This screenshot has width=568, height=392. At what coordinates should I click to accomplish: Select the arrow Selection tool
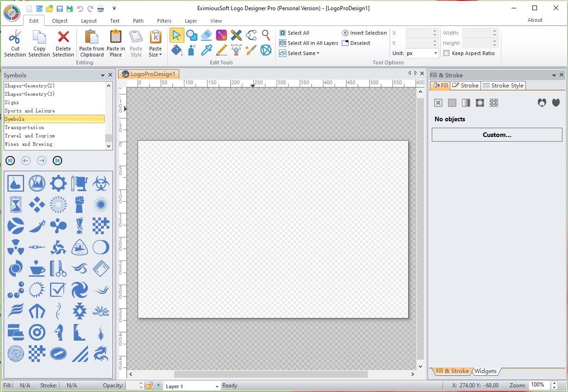[177, 35]
